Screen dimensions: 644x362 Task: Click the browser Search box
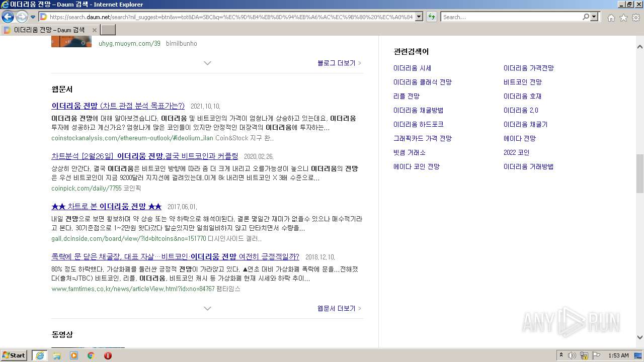click(x=511, y=17)
